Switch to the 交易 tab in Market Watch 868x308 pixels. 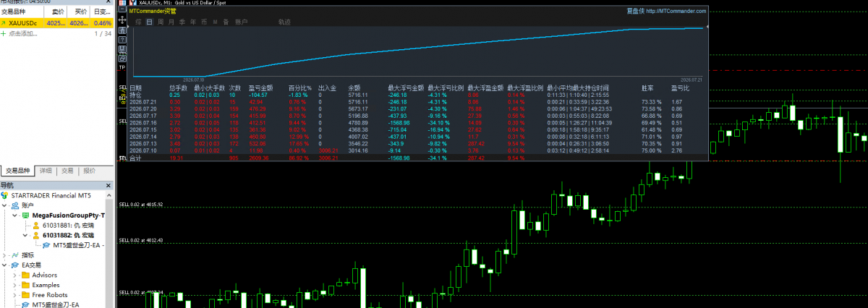[x=67, y=171]
